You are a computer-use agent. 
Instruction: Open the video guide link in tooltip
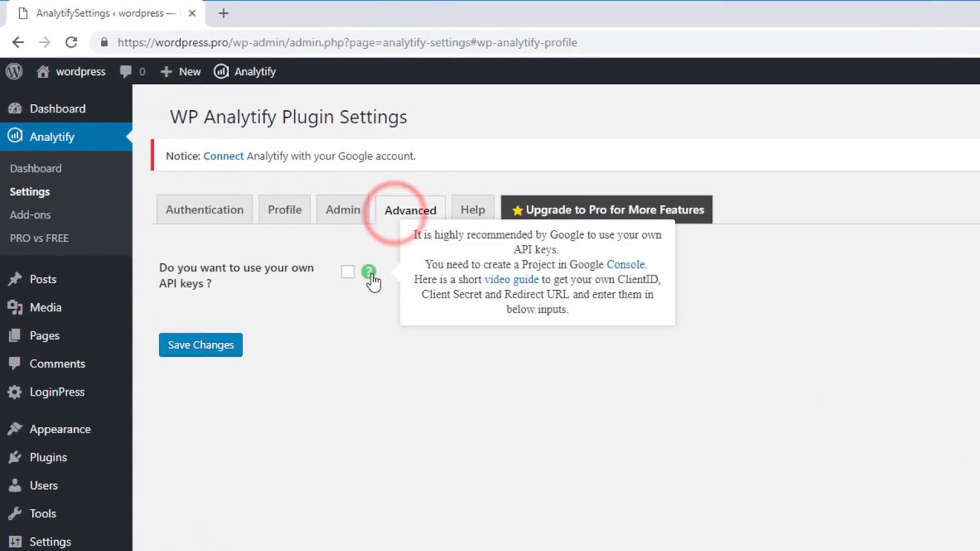pos(511,279)
